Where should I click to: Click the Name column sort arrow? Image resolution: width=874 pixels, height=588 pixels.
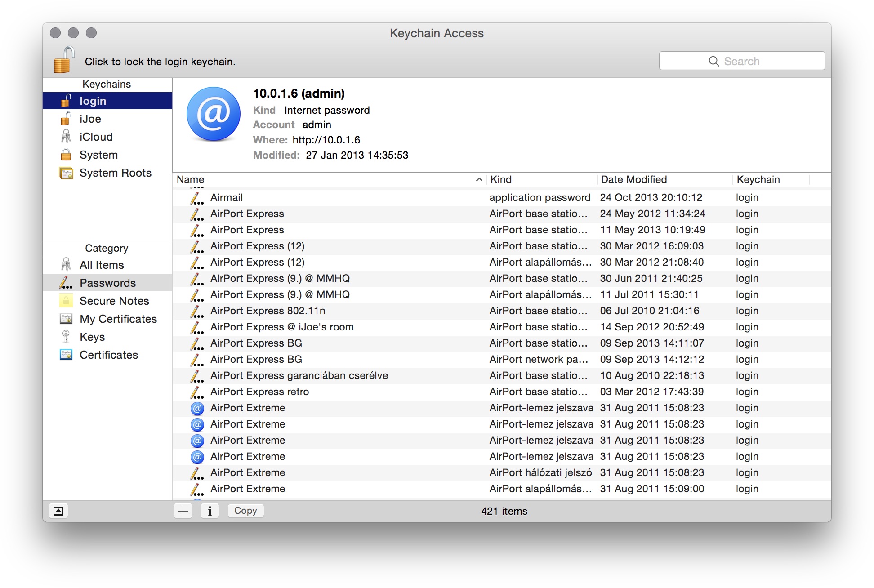pyautogui.click(x=479, y=179)
